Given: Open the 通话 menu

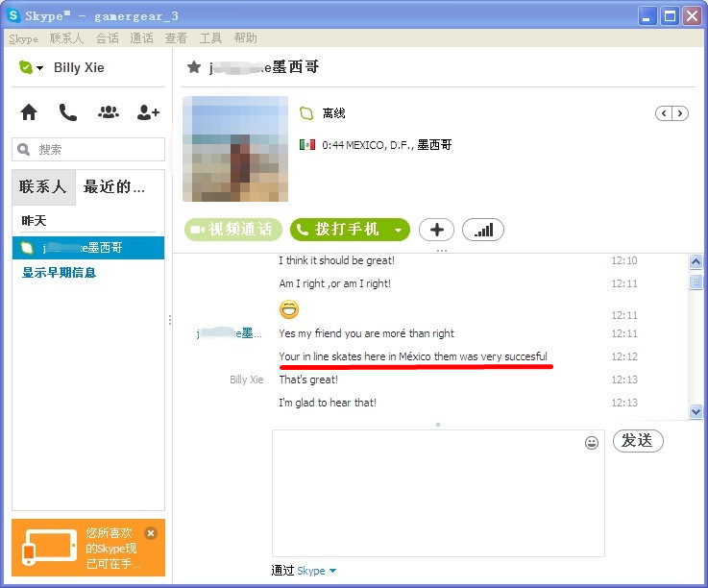Looking at the screenshot, I should tap(142, 38).
